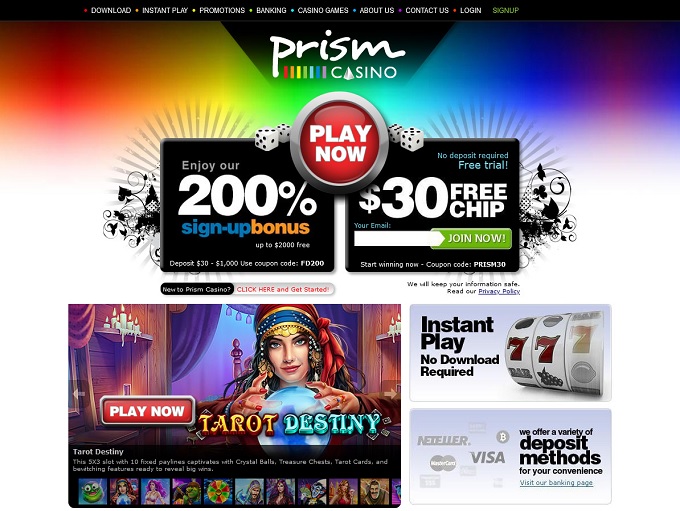The image size is (680, 511).
Task: Click CLICK HERE and Get Started! link
Action: (x=283, y=289)
